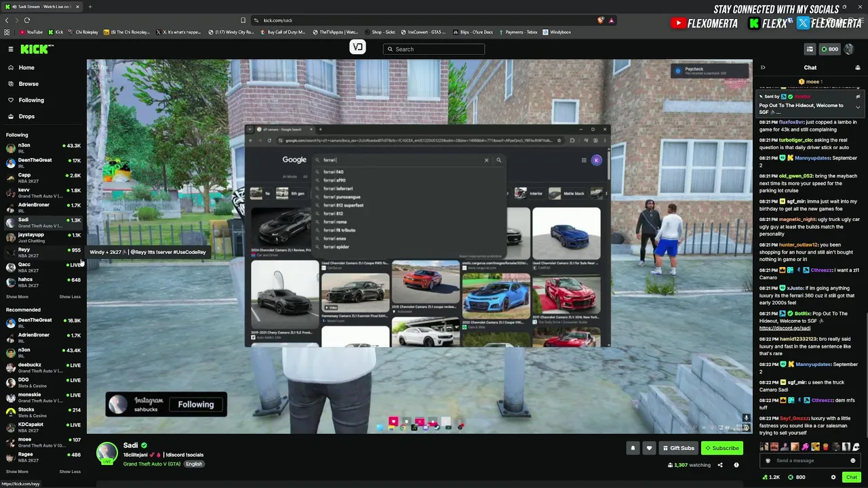Screen dimensions: 868x488
Task: Open Drops in the sidebar
Action: tap(26, 117)
